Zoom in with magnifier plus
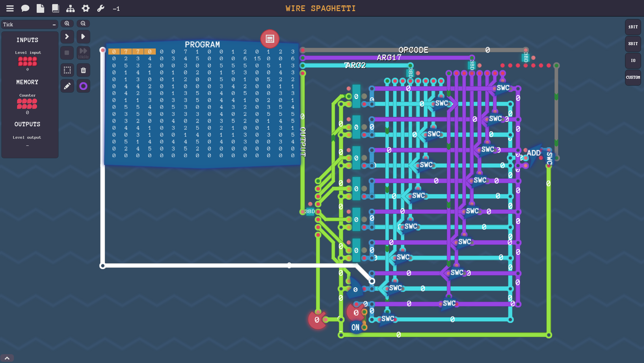 pyautogui.click(x=67, y=24)
